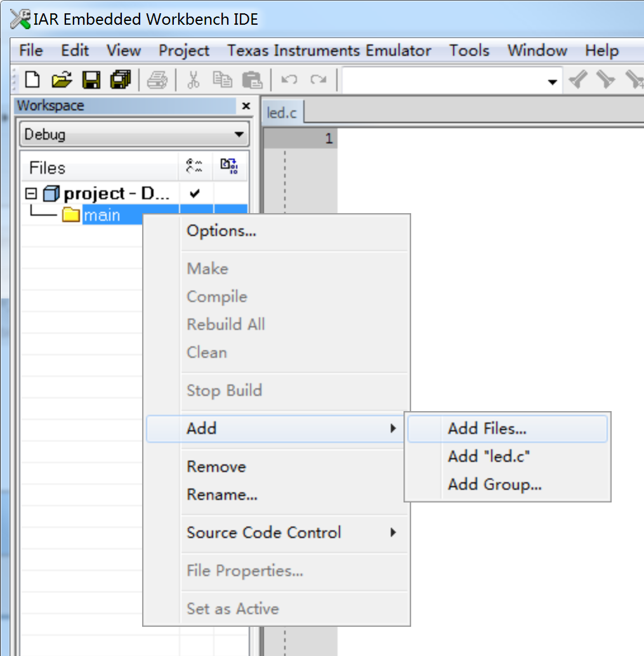Open the Edit menu

coord(74,51)
